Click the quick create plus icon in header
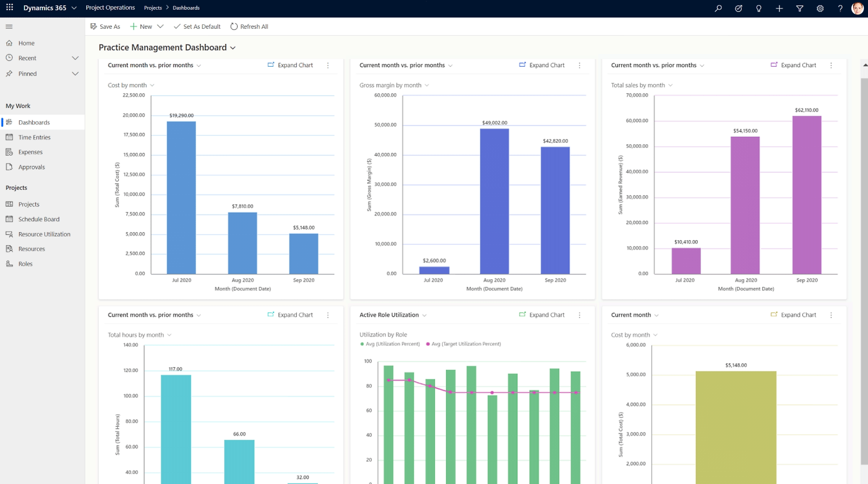The height and width of the screenshot is (484, 868). point(779,8)
